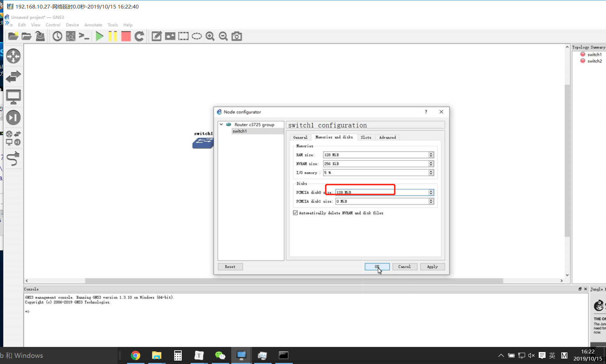Open File Explorer from the taskbar
The image size is (606, 364).
tap(157, 355)
